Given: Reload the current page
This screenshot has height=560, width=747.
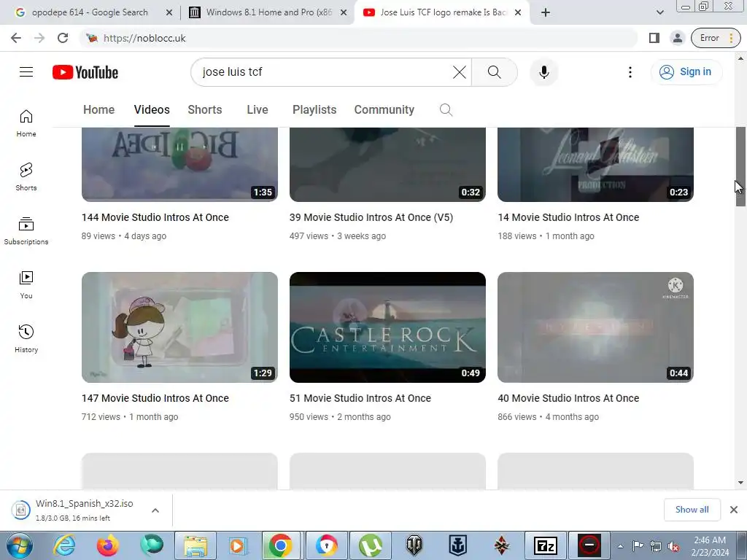Looking at the screenshot, I should point(63,38).
